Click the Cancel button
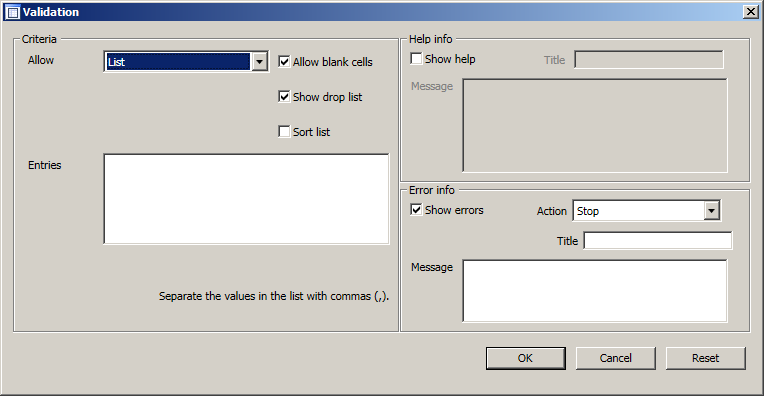This screenshot has height=396, width=764. [616, 358]
